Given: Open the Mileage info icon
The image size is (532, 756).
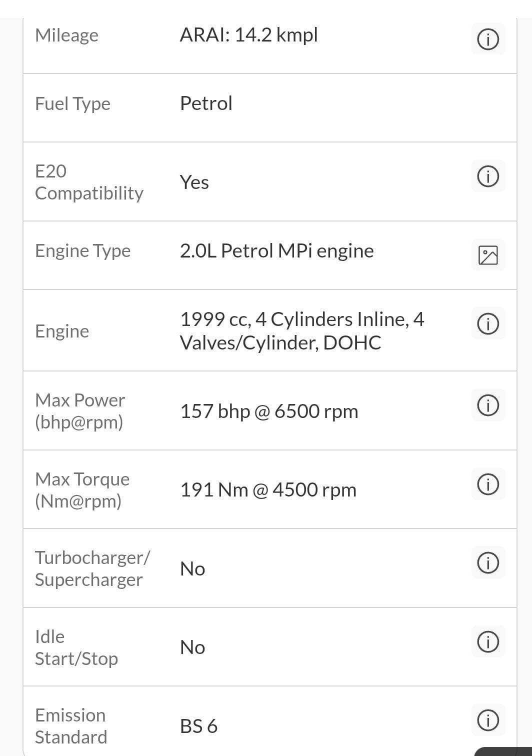Looking at the screenshot, I should tap(488, 39).
